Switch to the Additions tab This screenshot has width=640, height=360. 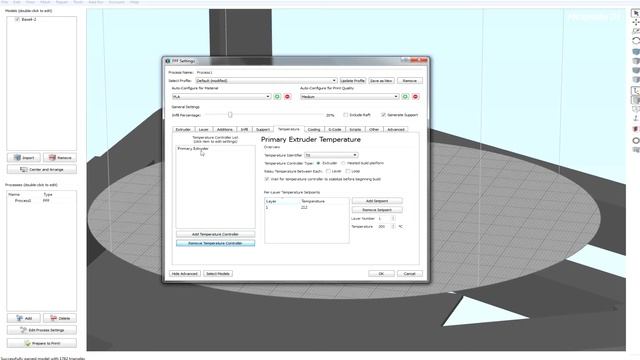[224, 129]
